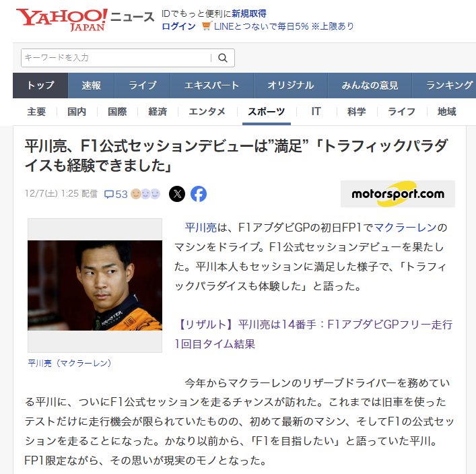Screen dimensions: 476x474
Task: Click the 平川亮（マクラーレン）caption link
Action: [x=69, y=363]
